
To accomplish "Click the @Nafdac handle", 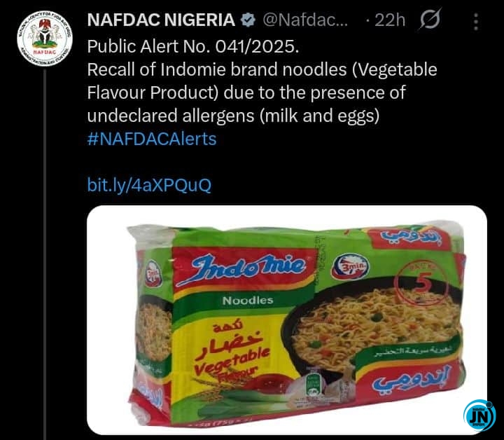I will [x=304, y=20].
